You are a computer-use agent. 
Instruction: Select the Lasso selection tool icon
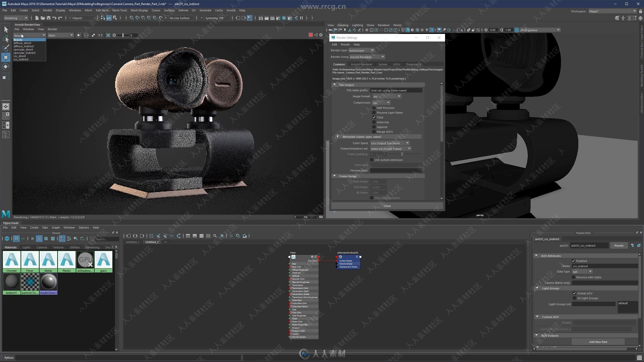pos(5,39)
